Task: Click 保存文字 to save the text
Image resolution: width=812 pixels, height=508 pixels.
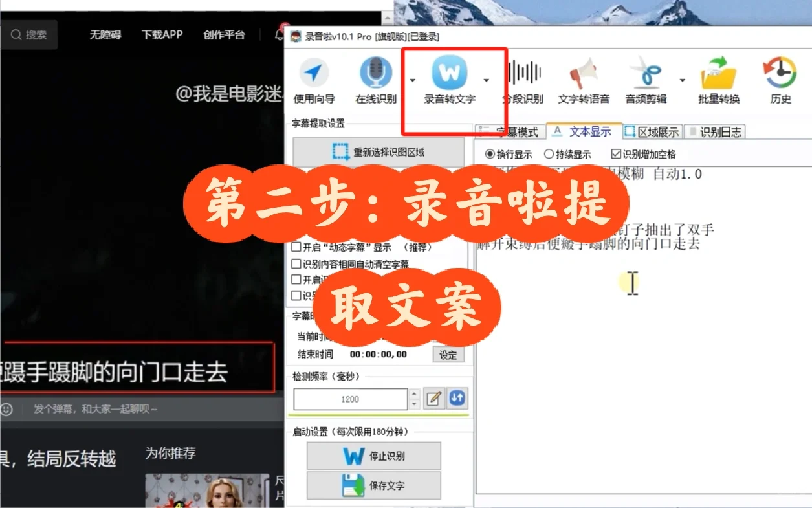Action: (x=373, y=485)
